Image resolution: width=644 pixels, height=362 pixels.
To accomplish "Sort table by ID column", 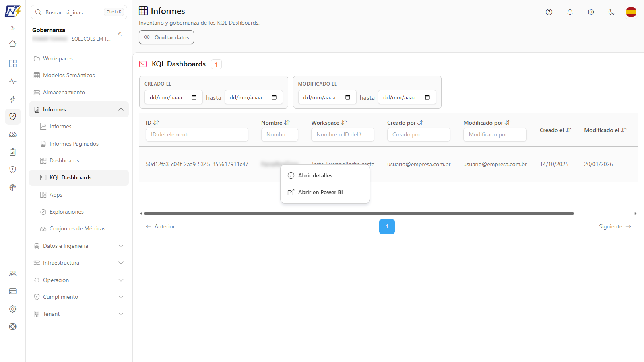I will (156, 123).
